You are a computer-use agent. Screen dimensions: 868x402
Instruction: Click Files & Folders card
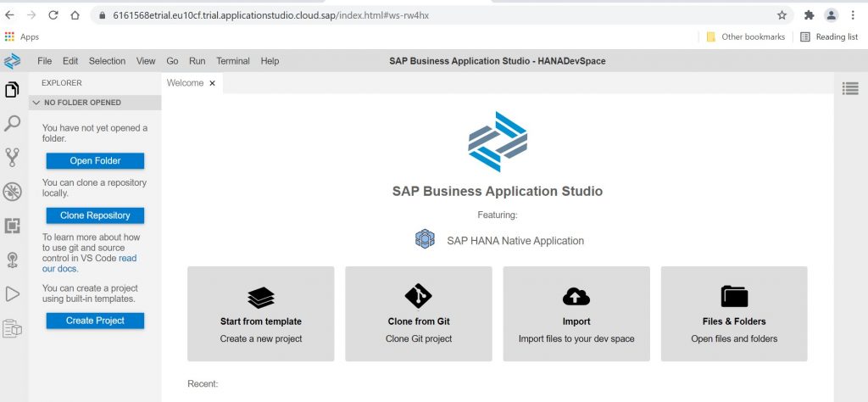click(734, 314)
